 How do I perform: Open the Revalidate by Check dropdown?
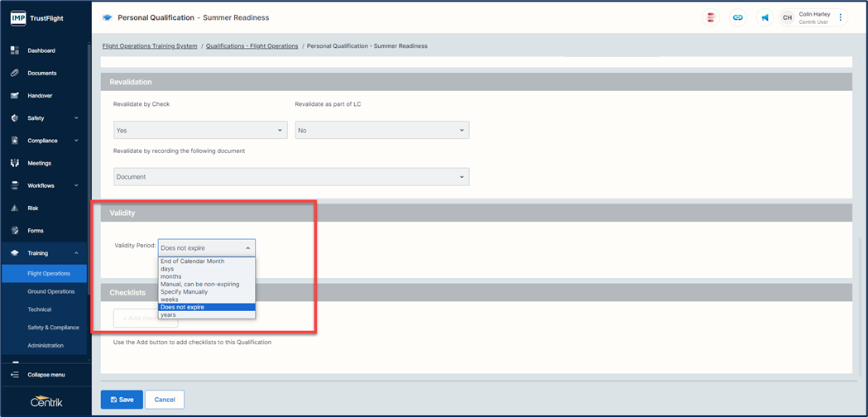coord(199,130)
